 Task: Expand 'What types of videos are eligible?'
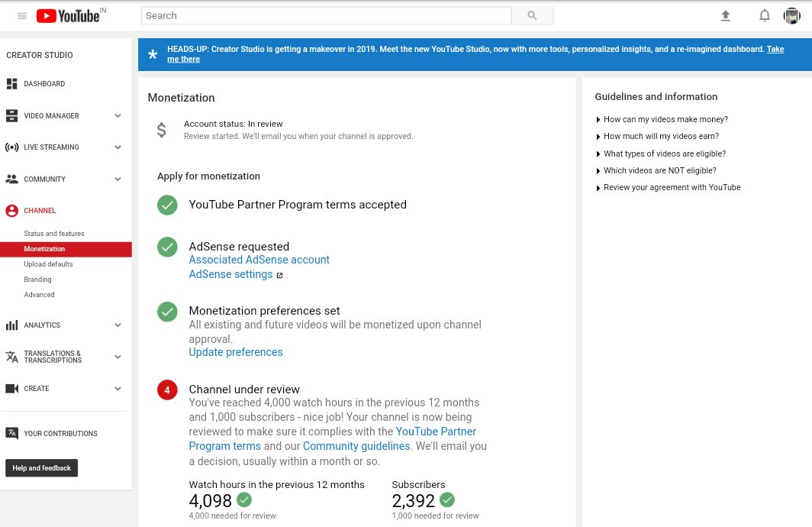[661, 154]
